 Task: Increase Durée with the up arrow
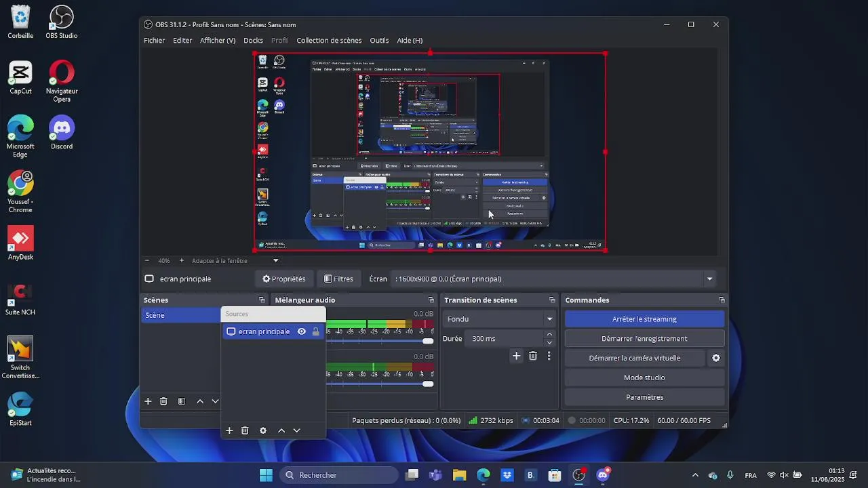(549, 335)
